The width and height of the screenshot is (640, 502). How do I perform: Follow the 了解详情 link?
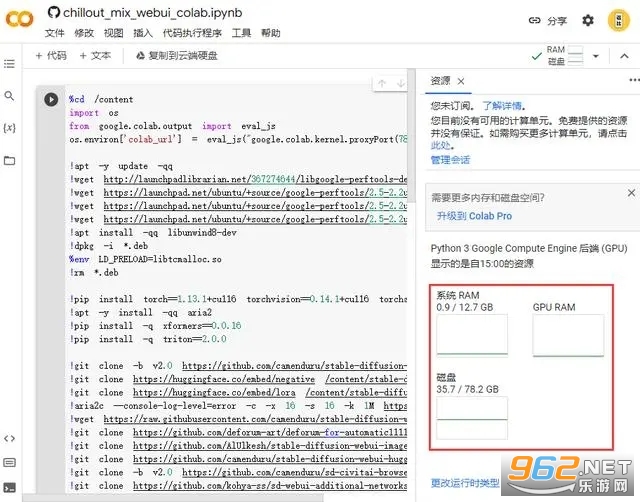(x=502, y=106)
